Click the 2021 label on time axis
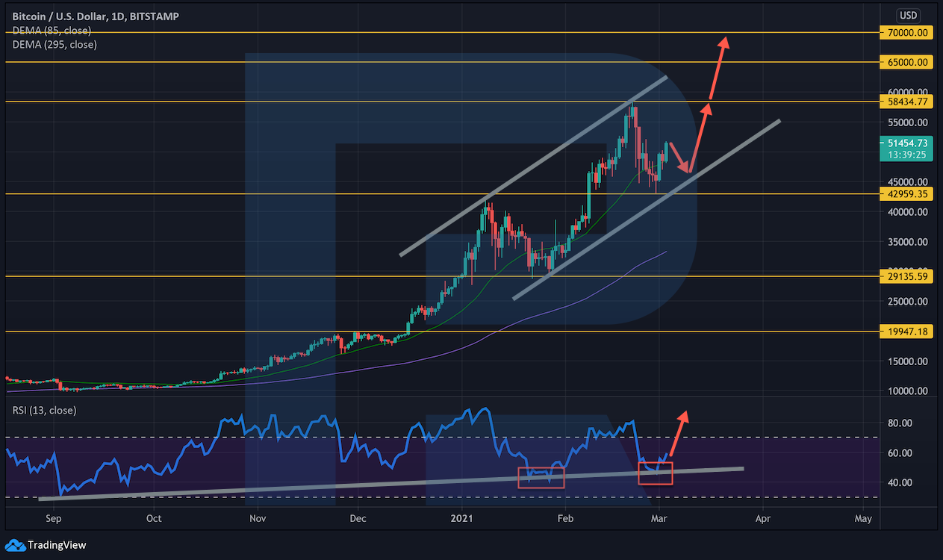The height and width of the screenshot is (560, 943). pos(463,518)
